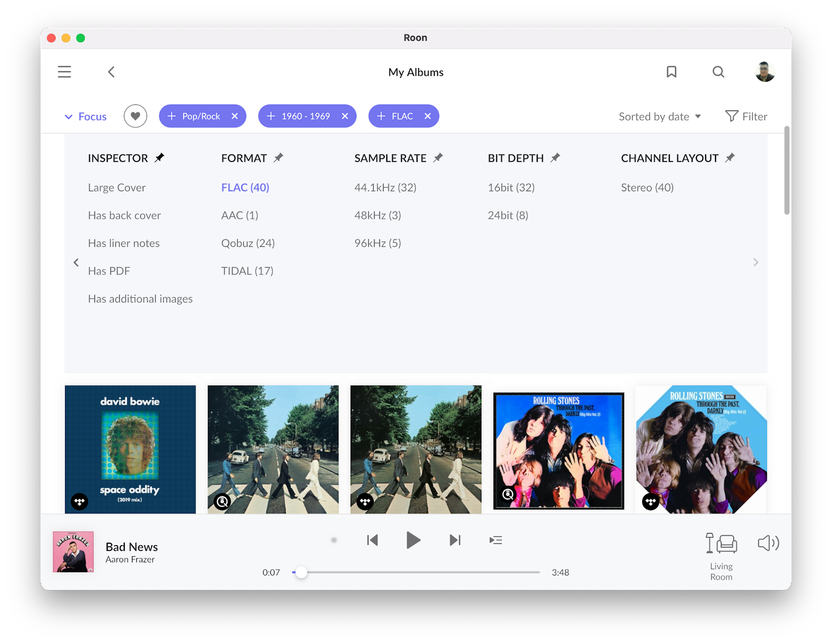Click Qobuz badge on square Rolling Stones cover
832x644 pixels.
click(508, 494)
